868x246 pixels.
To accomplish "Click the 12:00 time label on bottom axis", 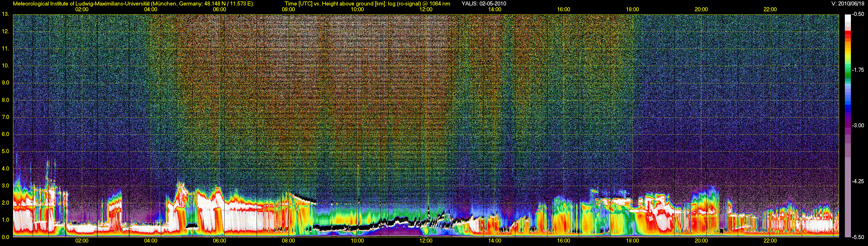I will coord(426,241).
